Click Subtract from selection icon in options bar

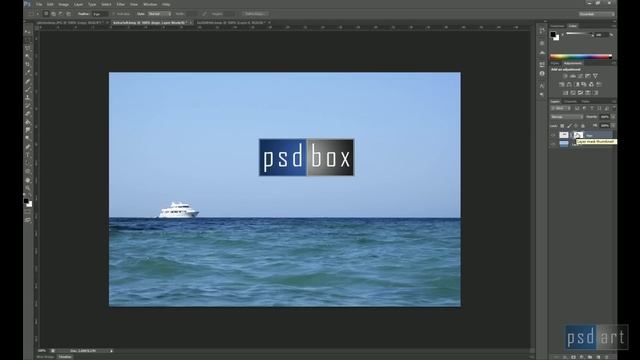pos(61,14)
